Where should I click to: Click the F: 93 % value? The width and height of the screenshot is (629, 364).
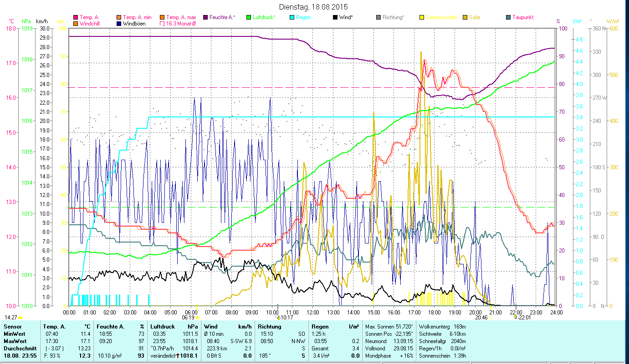52,356
